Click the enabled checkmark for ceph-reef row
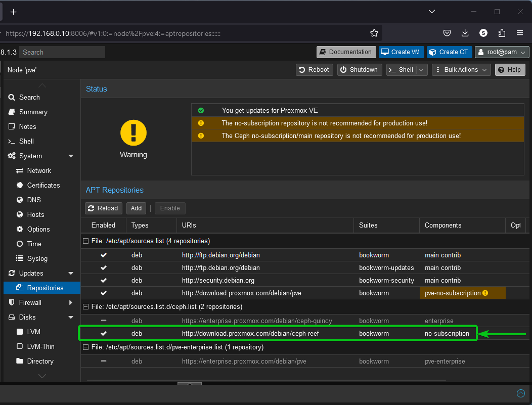This screenshot has height=405, width=532. (104, 333)
